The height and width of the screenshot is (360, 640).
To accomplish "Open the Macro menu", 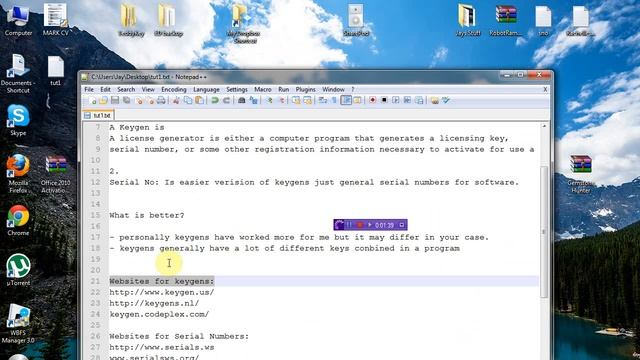I will pyautogui.click(x=262, y=89).
